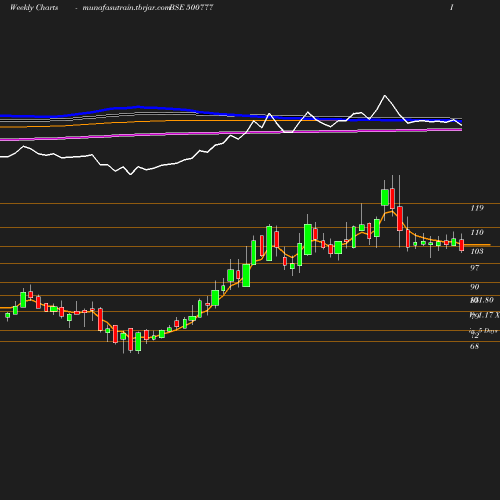Click the munafasutra website text in header
Image resolution: width=500 pixels, height=500 pixels.
click(126, 8)
